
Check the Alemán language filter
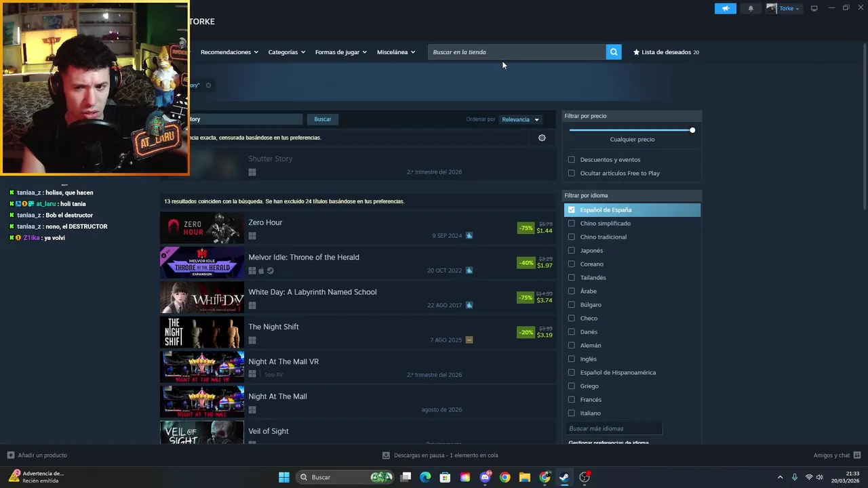click(x=572, y=346)
